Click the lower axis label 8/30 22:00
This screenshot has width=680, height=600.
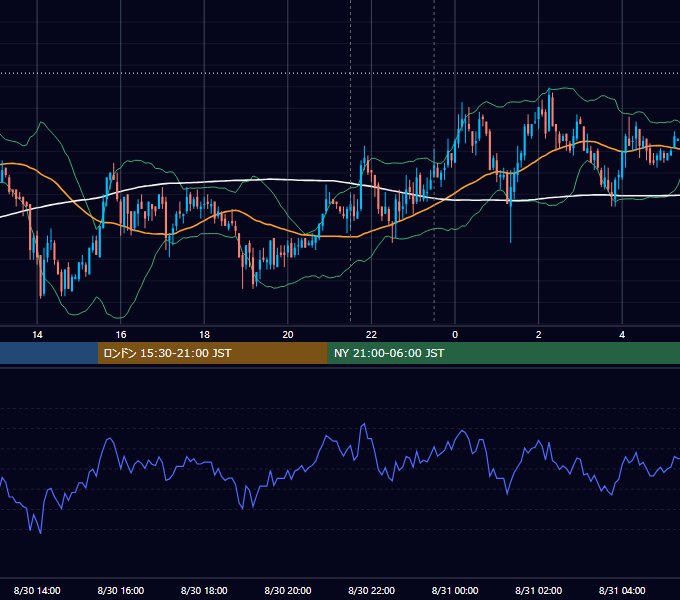pos(371,590)
